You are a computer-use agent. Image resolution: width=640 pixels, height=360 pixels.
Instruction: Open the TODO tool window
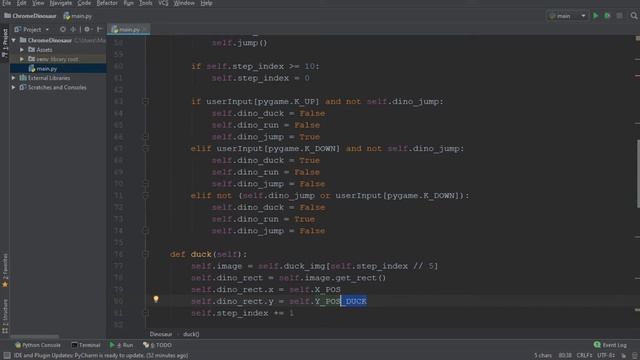pyautogui.click(x=158, y=345)
